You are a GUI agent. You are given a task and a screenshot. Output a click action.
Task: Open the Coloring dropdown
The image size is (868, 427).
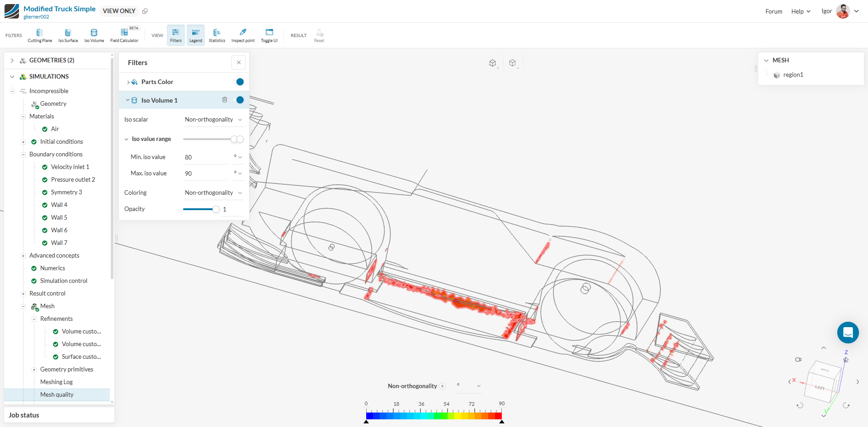(x=213, y=192)
